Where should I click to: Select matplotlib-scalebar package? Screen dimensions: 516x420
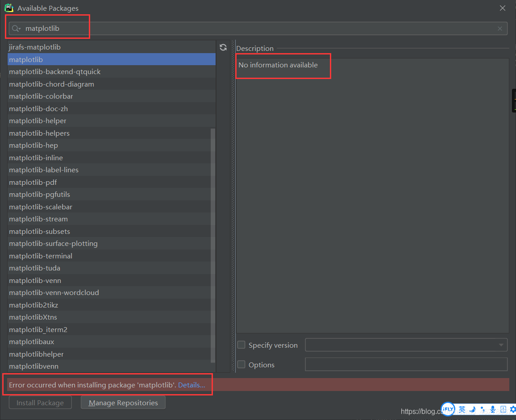109,207
